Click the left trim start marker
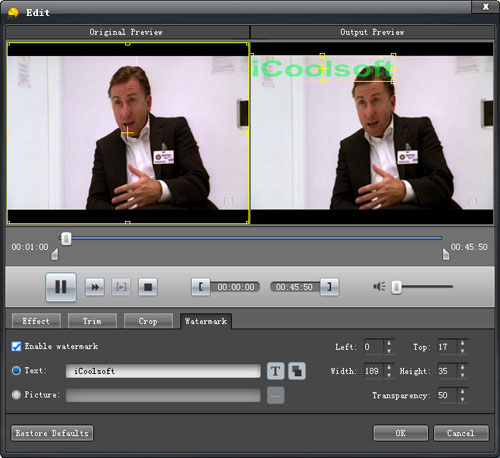Image resolution: width=500 pixels, height=458 pixels. tap(55, 254)
